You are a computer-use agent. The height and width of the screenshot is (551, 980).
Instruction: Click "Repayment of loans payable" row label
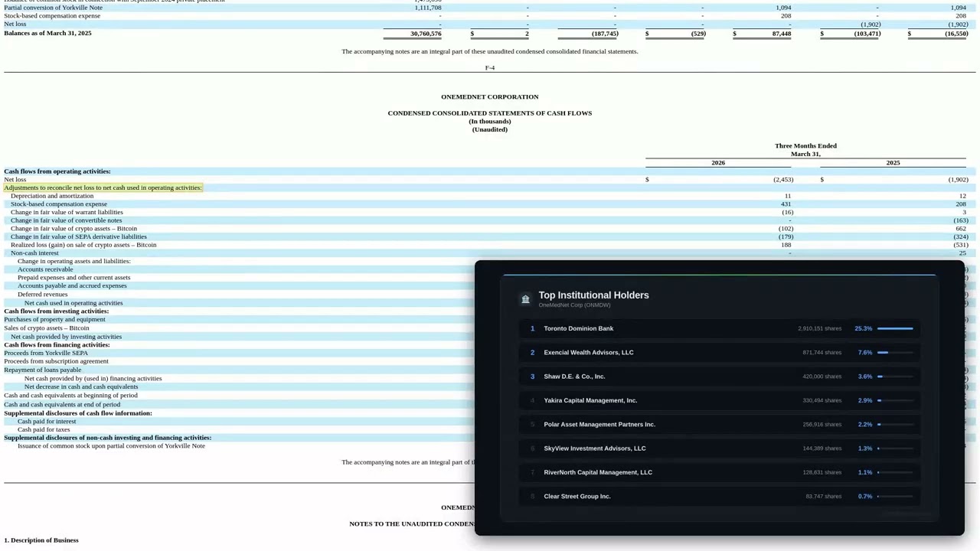[x=43, y=370]
